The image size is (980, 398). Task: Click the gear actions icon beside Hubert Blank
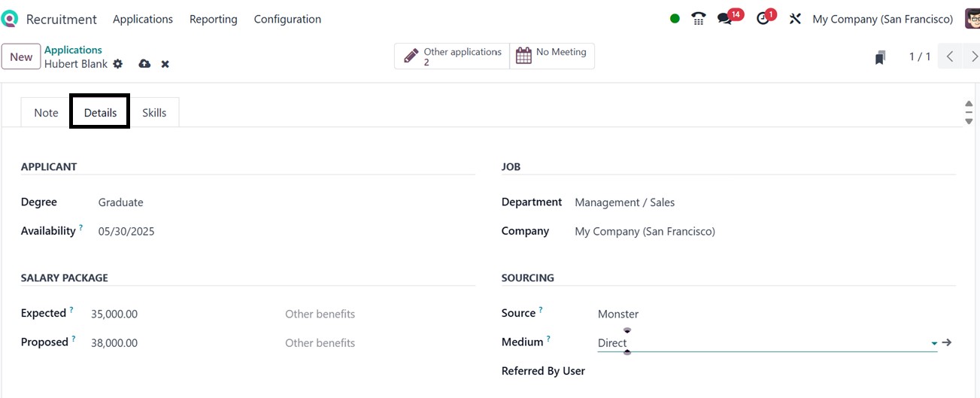tap(118, 64)
